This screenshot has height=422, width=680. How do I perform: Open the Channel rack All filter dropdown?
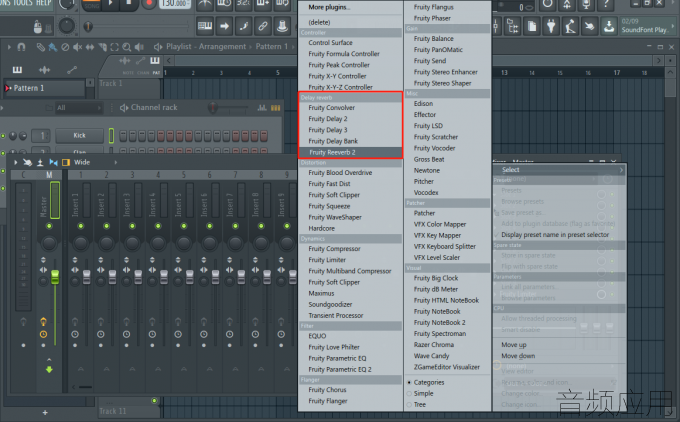(78, 108)
